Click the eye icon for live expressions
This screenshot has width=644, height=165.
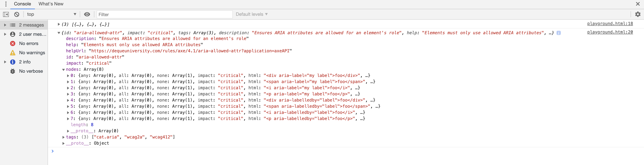click(x=87, y=14)
